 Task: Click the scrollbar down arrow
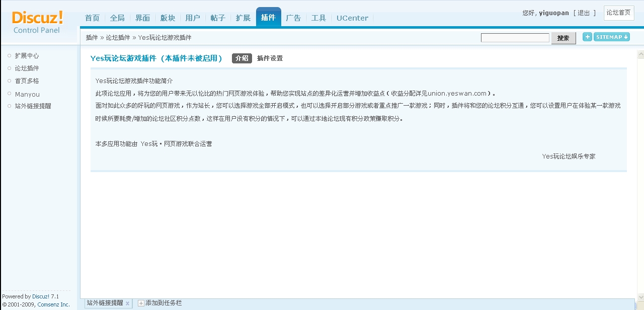[640, 296]
